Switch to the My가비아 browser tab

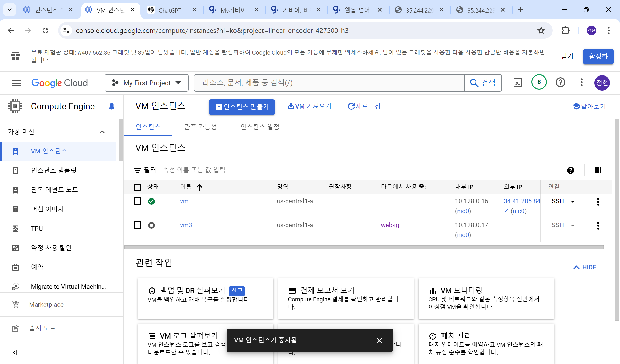coord(233,10)
